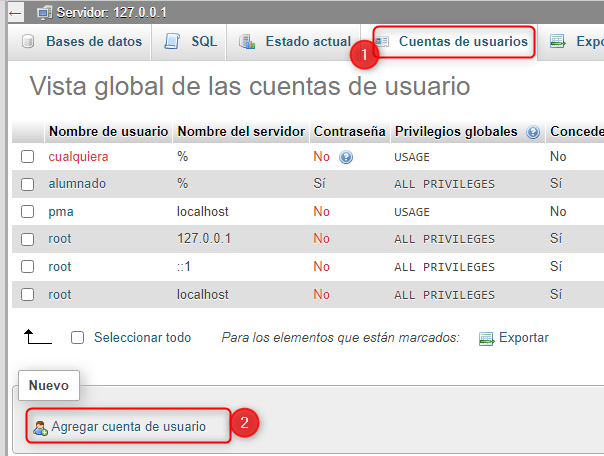604x456 pixels.
Task: Enable the Seleccionar todo checkbox
Action: [x=78, y=338]
